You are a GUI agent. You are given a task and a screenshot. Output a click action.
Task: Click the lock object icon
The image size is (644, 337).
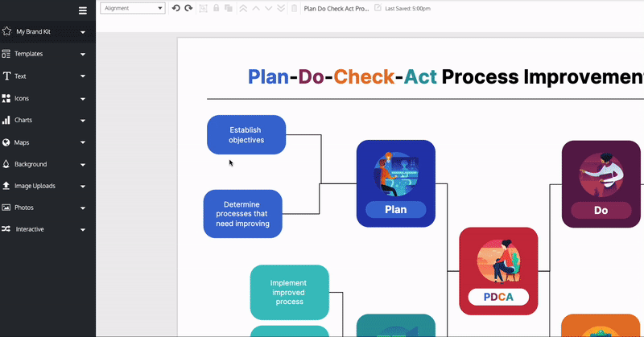(216, 8)
